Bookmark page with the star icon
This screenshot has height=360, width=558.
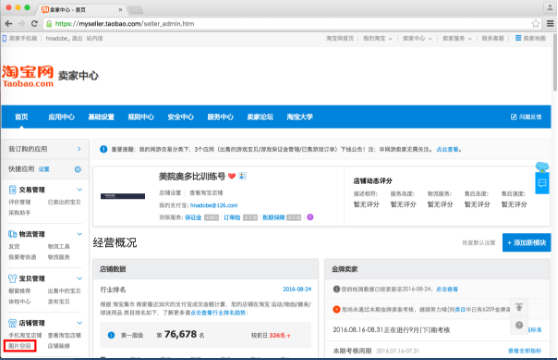coord(535,23)
